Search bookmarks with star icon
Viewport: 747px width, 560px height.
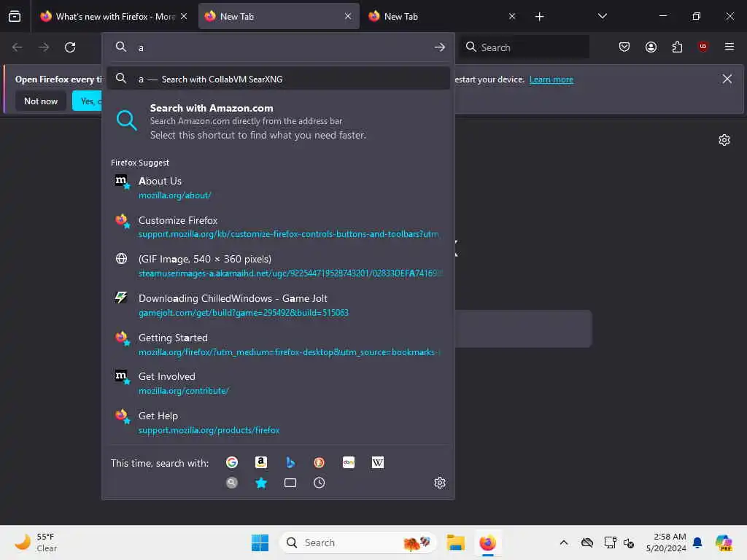pos(261,483)
